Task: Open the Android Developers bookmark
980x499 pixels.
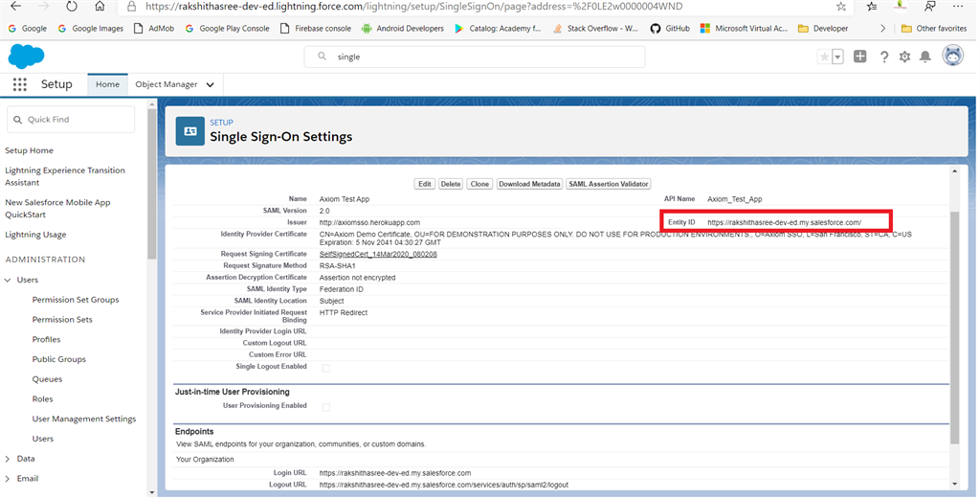Action: pos(403,28)
